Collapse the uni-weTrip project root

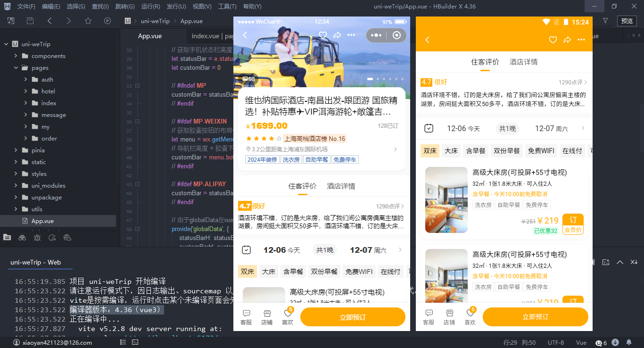point(6,44)
